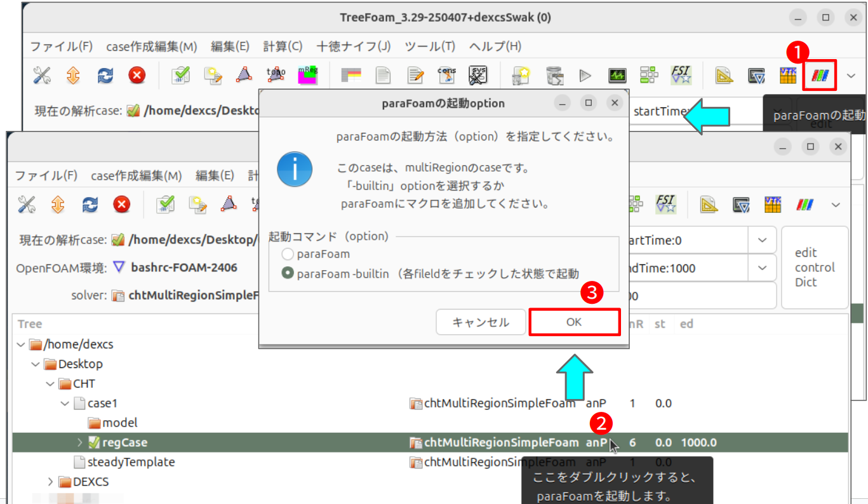This screenshot has width=868, height=504.
Task: Open ファイル(F) menu in rear TreeFoam window
Action: tap(62, 46)
